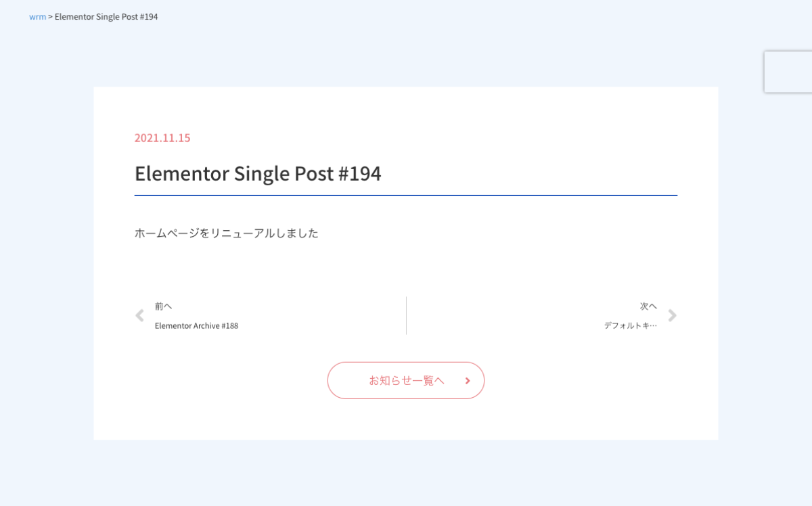The image size is (812, 506).
Task: Click the 前へ previous label
Action: pos(163,306)
